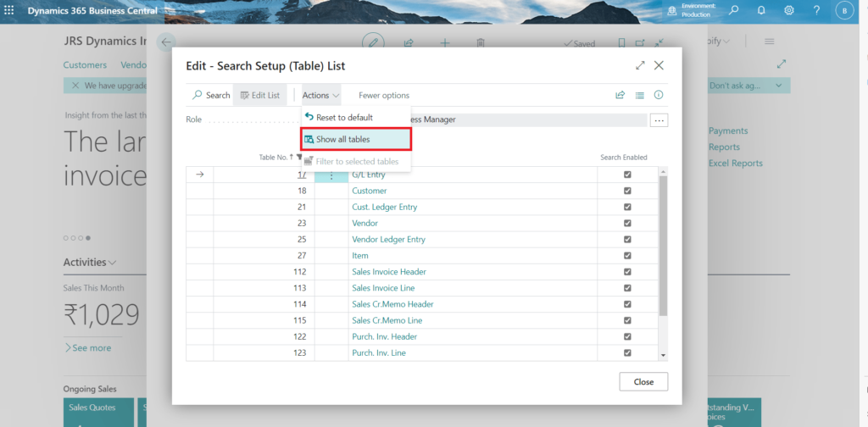Expand the dialog with the diagonal arrows icon
The height and width of the screenshot is (427, 868).
pos(641,65)
